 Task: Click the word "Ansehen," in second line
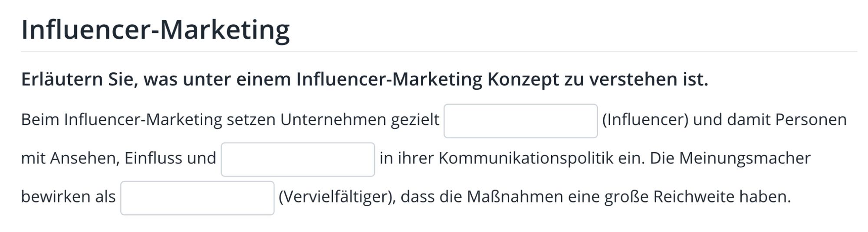click(x=85, y=158)
